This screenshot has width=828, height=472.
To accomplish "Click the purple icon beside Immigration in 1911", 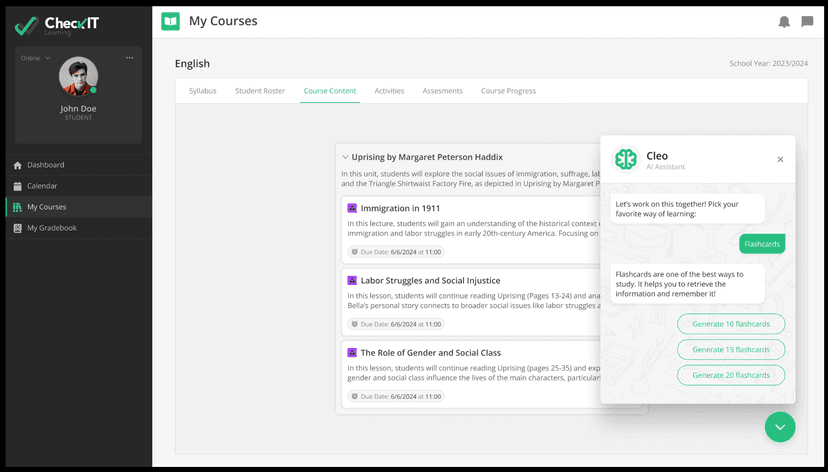I will click(352, 208).
